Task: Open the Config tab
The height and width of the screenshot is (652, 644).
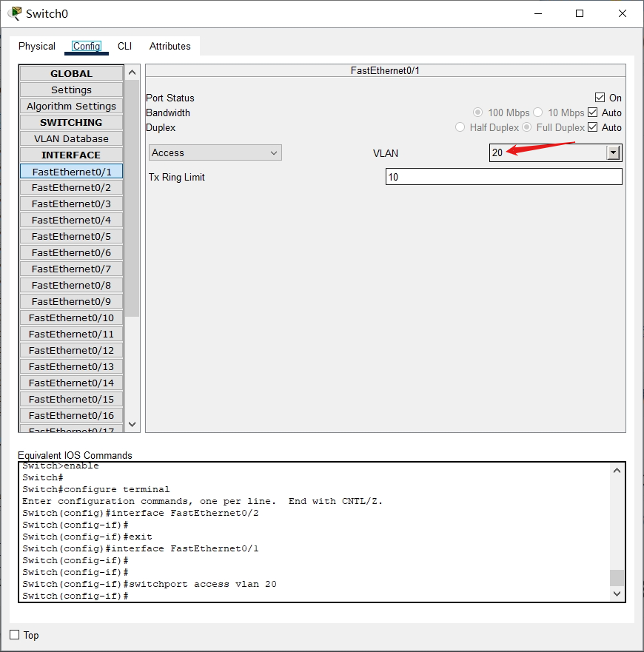Action: click(x=87, y=46)
